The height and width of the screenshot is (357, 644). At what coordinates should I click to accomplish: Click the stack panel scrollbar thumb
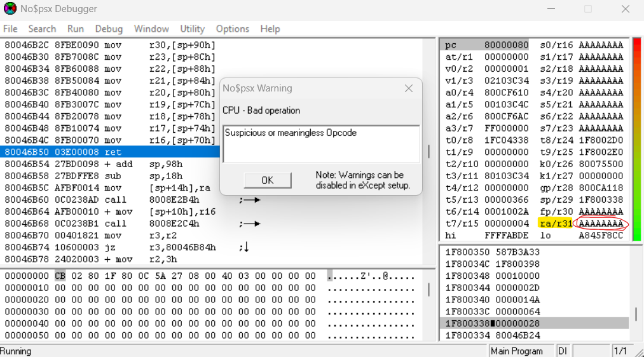[635, 314]
